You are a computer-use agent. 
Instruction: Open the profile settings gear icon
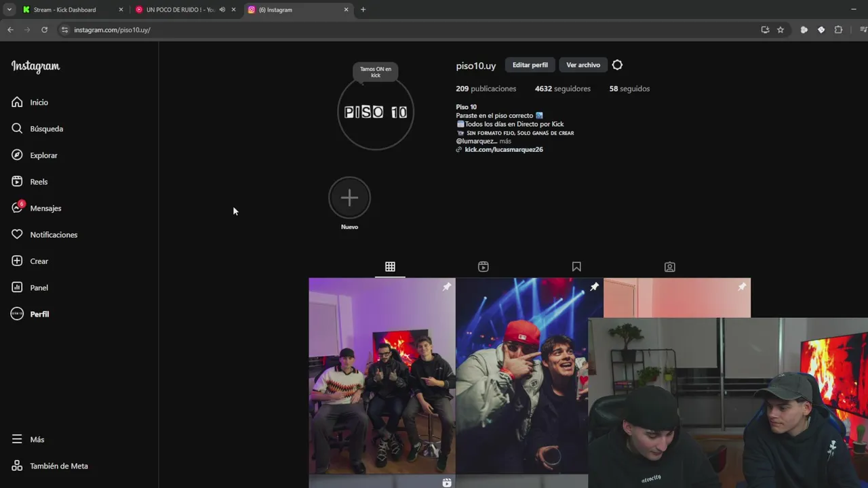(x=617, y=65)
